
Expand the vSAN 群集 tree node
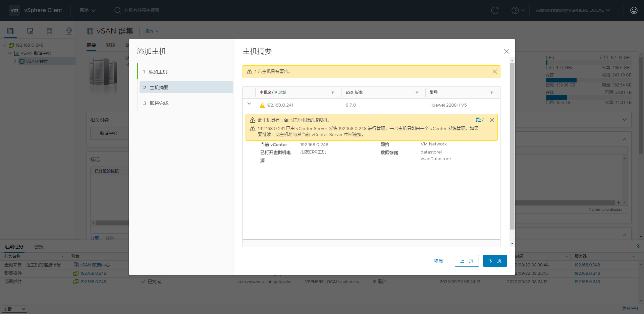pos(15,61)
